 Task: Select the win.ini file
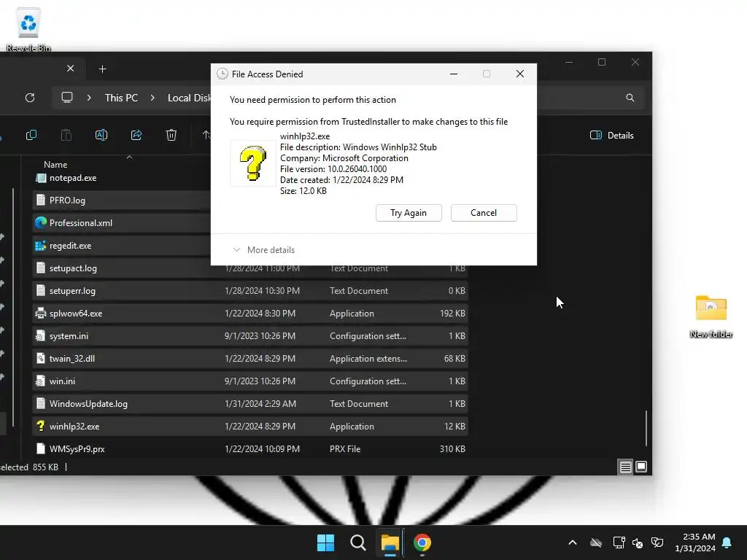point(250,381)
